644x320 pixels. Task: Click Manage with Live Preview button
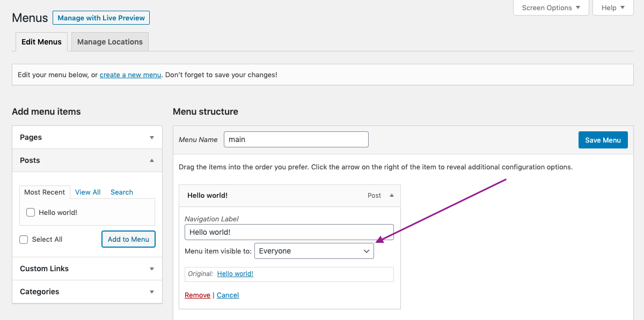coord(101,18)
